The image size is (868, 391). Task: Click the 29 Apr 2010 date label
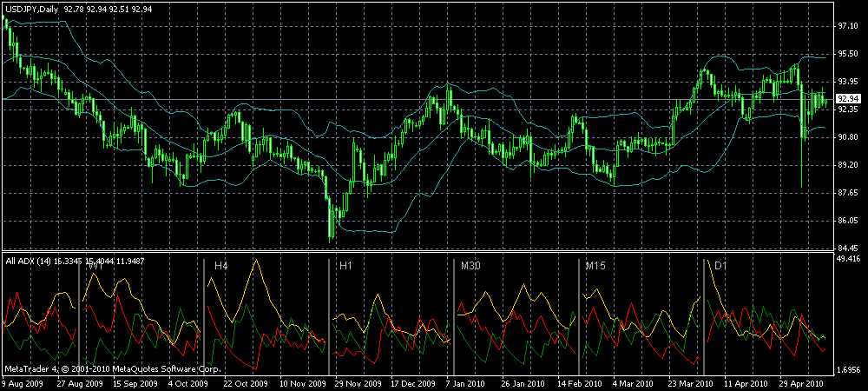tap(799, 383)
